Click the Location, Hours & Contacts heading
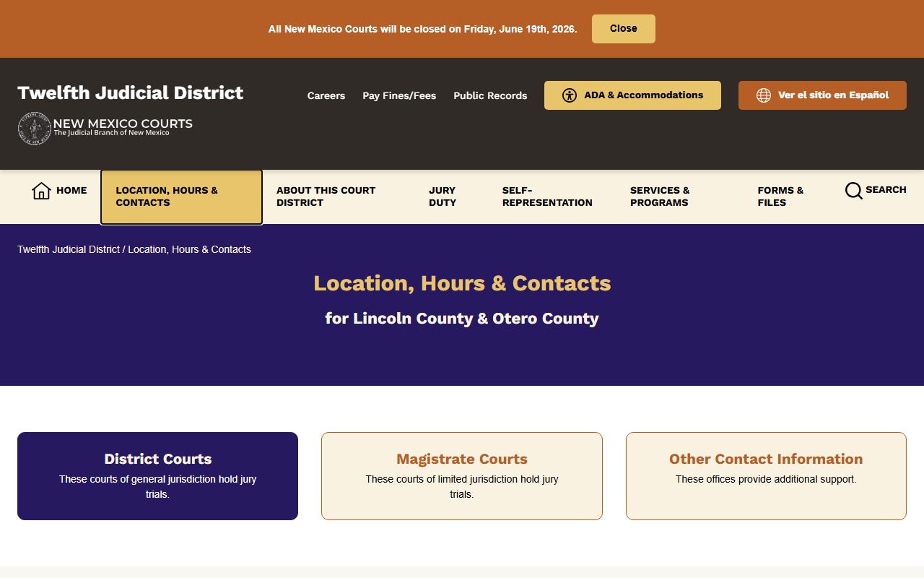The width and height of the screenshot is (924, 578). (462, 283)
